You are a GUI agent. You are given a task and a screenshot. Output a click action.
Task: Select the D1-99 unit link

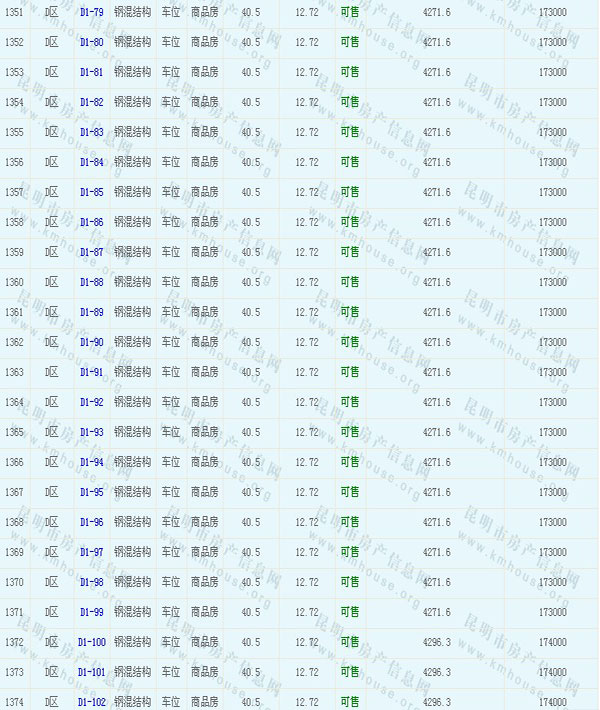pyautogui.click(x=91, y=612)
